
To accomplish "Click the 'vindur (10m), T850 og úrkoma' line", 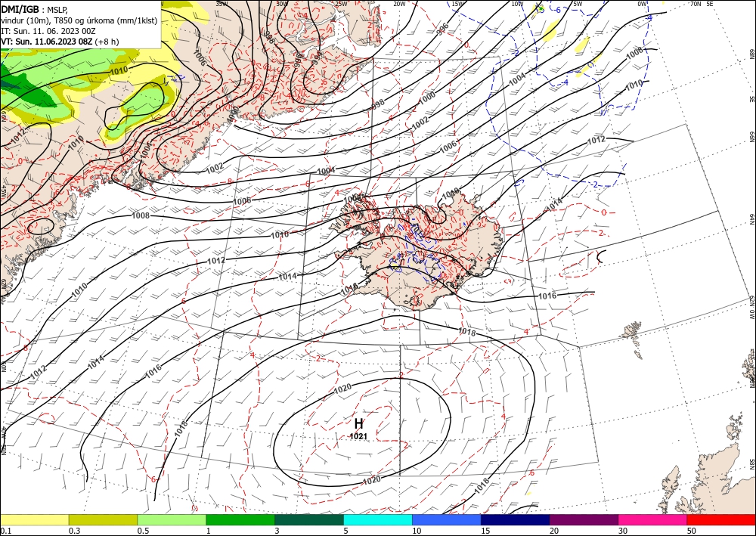I will pos(79,20).
